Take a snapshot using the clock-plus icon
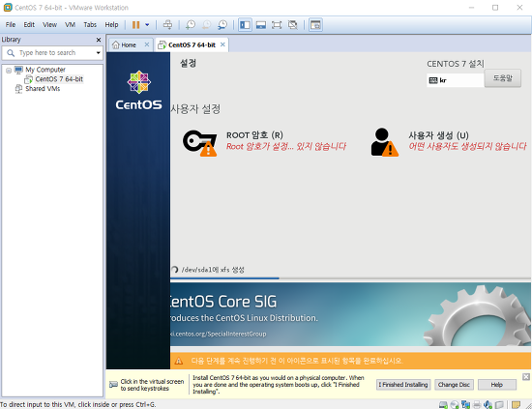The image size is (532, 409). (x=191, y=25)
